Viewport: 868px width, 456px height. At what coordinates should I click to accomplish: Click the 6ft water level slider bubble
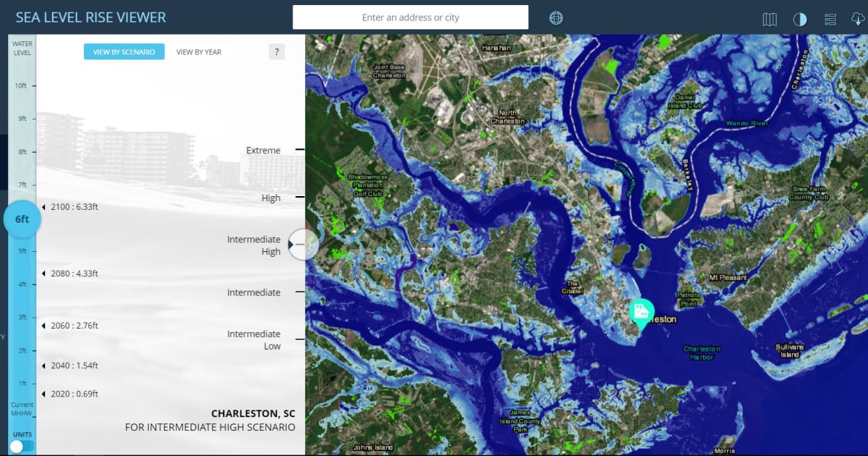(22, 219)
